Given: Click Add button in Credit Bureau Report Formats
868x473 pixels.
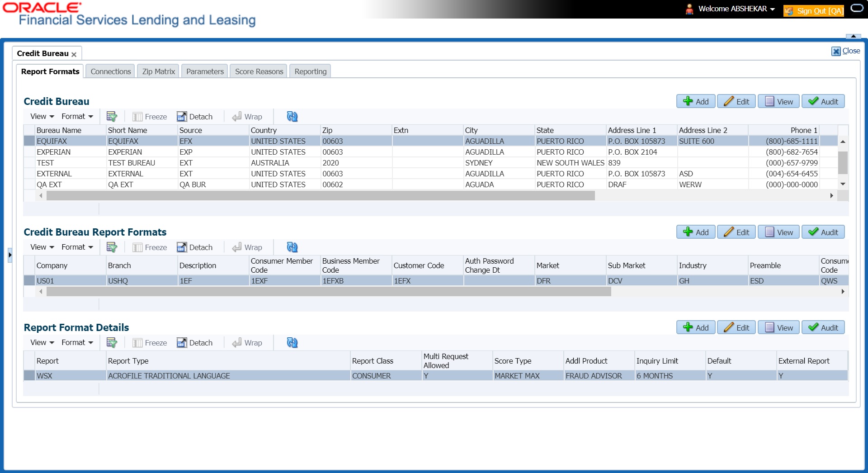Looking at the screenshot, I should click(696, 232).
